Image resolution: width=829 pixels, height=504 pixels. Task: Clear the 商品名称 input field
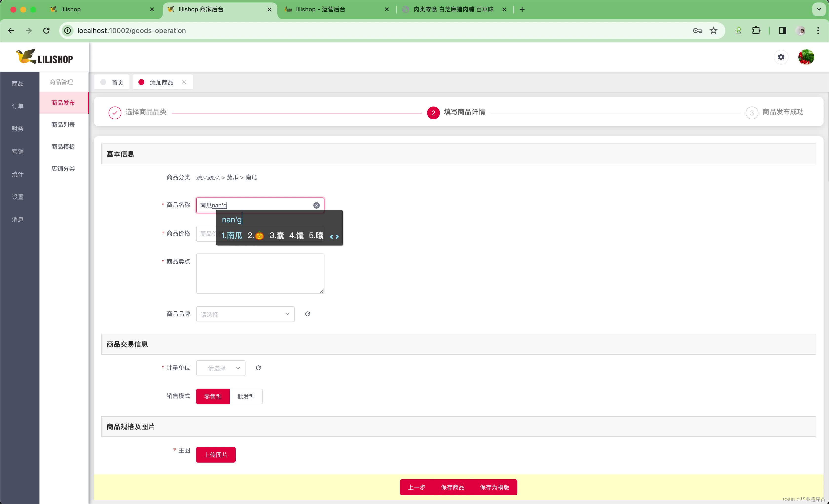pyautogui.click(x=316, y=205)
